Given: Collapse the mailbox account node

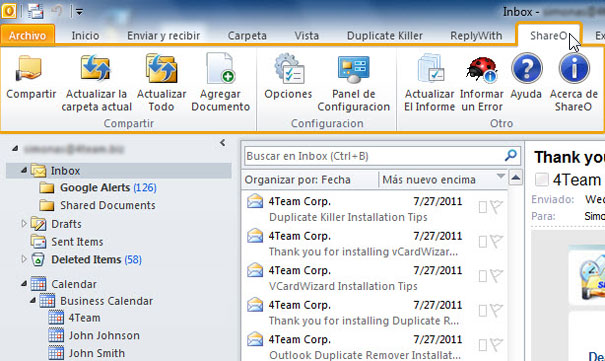Looking at the screenshot, I should point(15,148).
